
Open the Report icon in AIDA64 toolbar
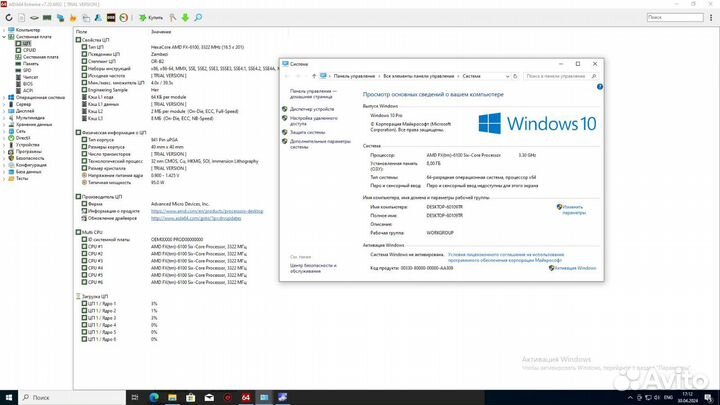point(22,17)
